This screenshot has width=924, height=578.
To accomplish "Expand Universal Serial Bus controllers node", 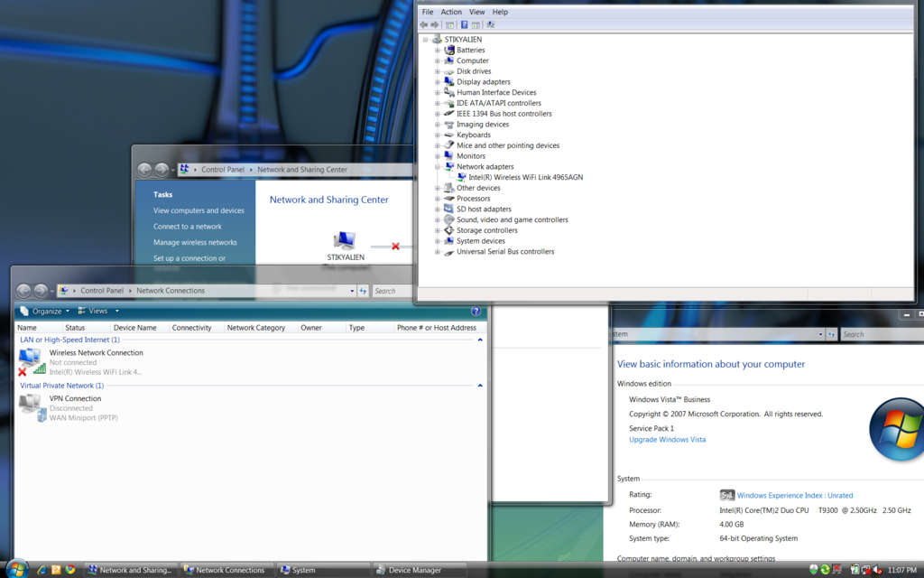I will click(x=438, y=252).
